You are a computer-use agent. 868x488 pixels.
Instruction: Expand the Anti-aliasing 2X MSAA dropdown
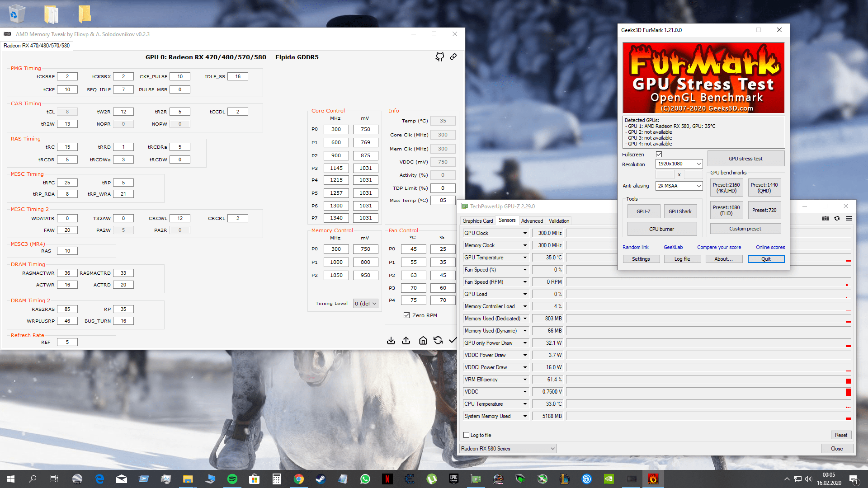click(x=679, y=186)
